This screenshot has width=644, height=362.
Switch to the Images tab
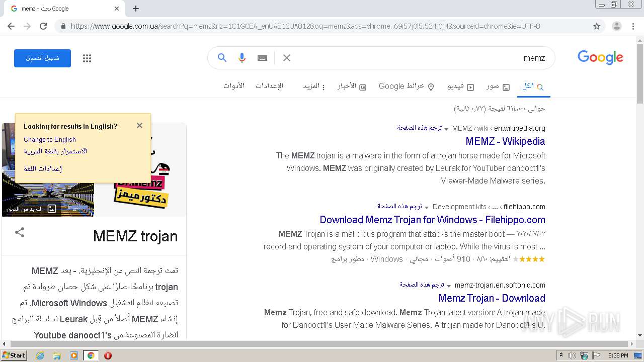[x=498, y=86]
